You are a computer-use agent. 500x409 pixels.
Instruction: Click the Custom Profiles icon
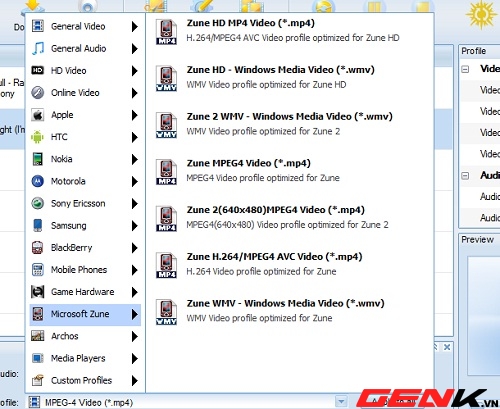click(x=38, y=380)
